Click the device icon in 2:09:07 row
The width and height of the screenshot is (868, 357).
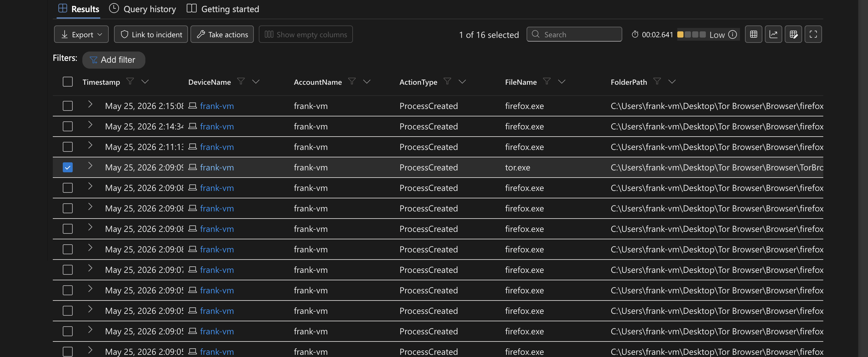pos(192,269)
